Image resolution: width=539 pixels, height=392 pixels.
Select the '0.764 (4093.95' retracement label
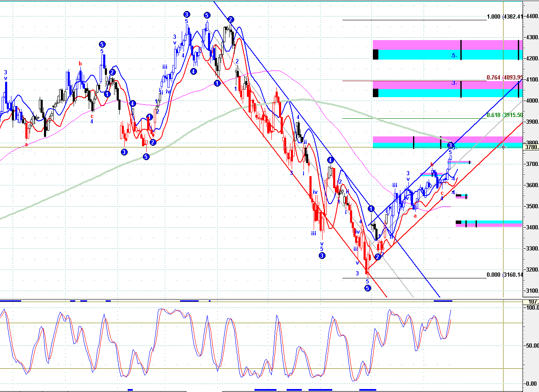pos(505,77)
